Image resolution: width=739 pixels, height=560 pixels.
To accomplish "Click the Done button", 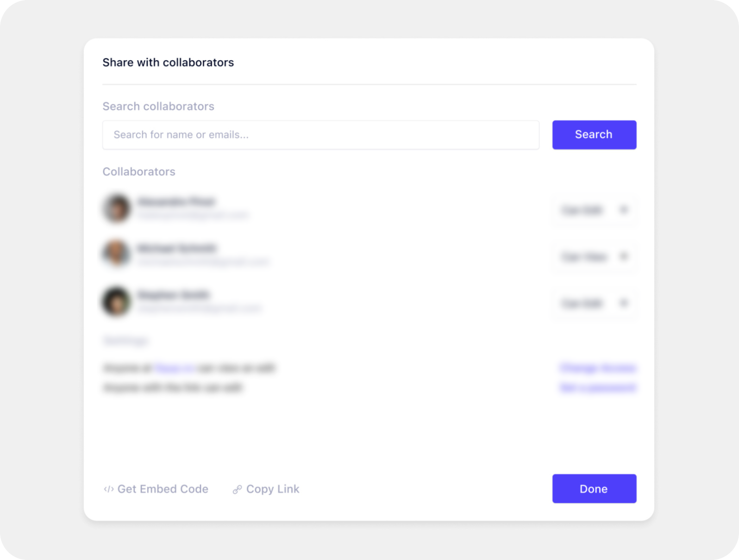I will click(x=594, y=489).
